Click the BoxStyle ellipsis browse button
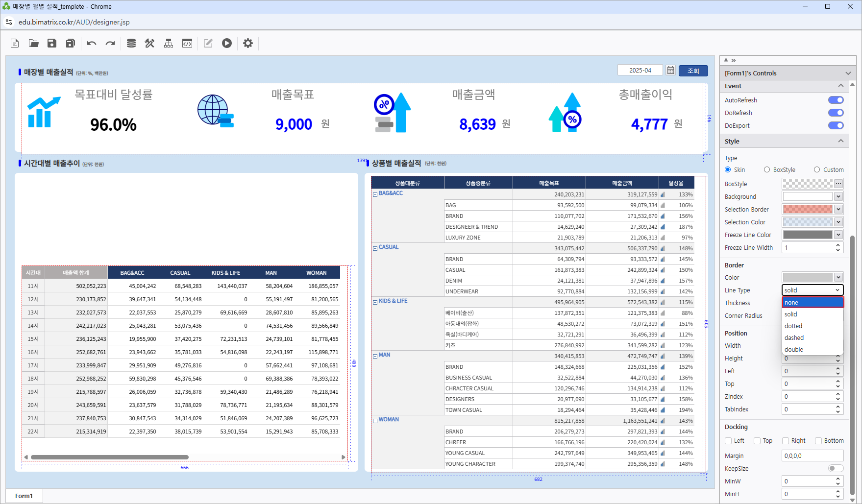Screen dimensions: 862x504 tap(838, 184)
